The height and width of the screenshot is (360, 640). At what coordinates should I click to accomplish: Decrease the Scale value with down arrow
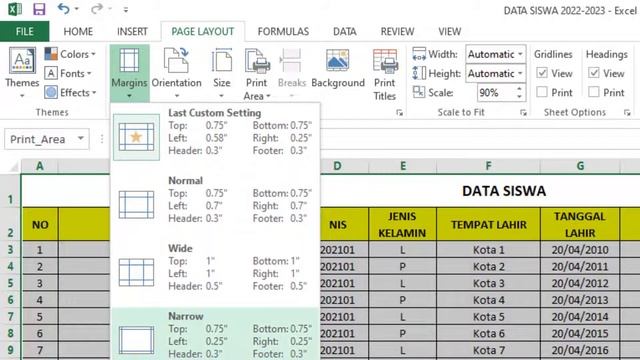(519, 97)
